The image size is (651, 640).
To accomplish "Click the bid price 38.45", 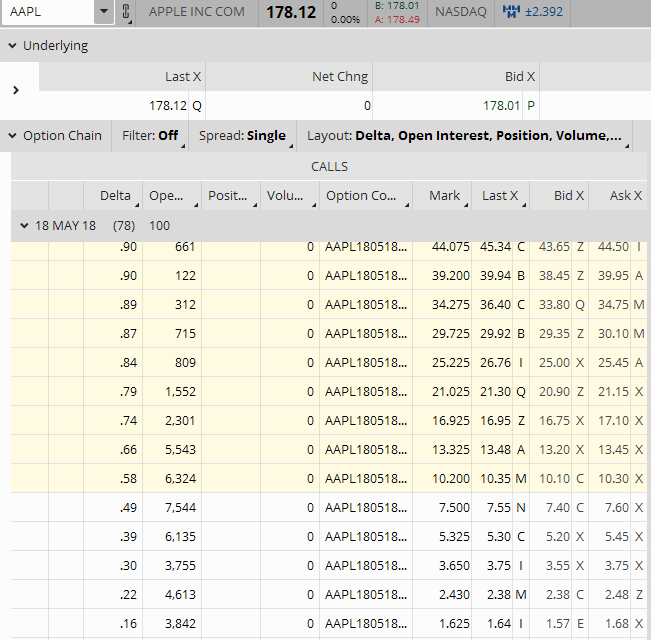I will [554, 276].
